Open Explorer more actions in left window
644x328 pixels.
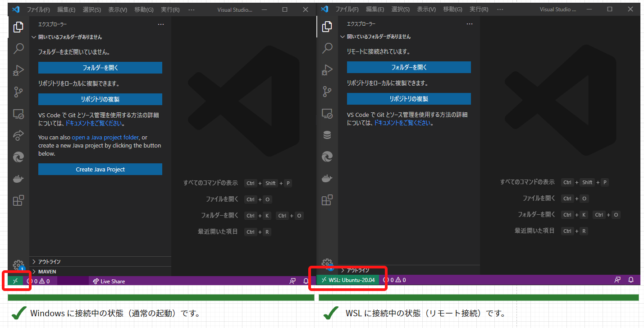[x=161, y=24]
